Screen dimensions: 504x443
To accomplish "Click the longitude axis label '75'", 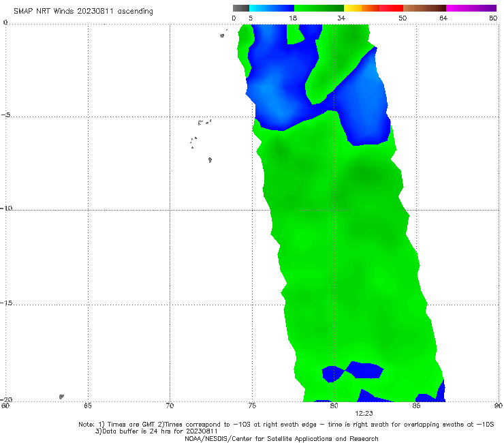I will (x=252, y=406).
